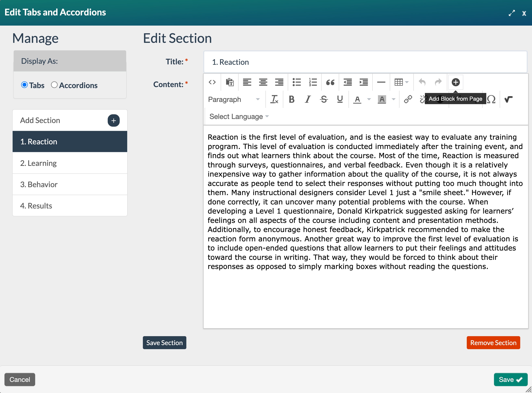Open the source code view icon
This screenshot has width=532, height=393.
[x=212, y=82]
